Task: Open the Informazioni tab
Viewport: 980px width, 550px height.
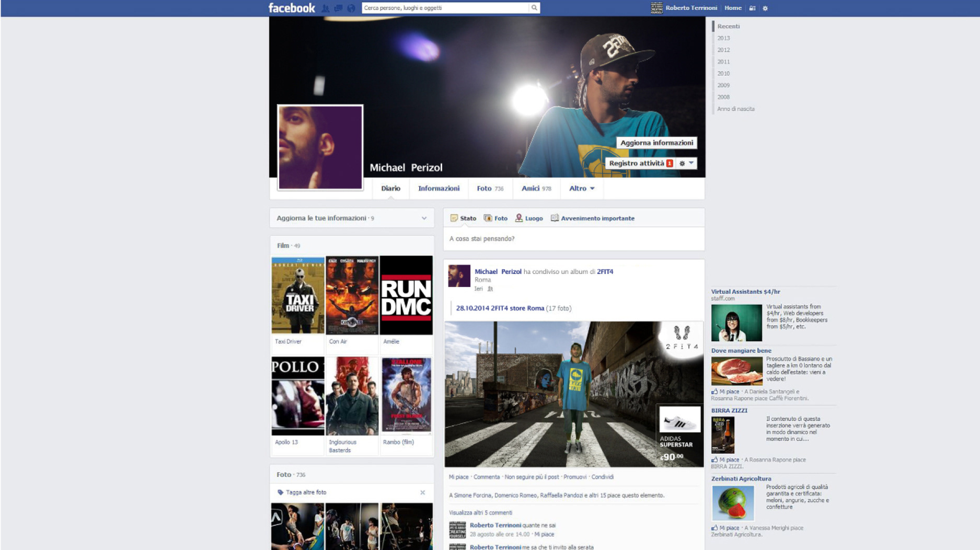Action: (x=439, y=188)
